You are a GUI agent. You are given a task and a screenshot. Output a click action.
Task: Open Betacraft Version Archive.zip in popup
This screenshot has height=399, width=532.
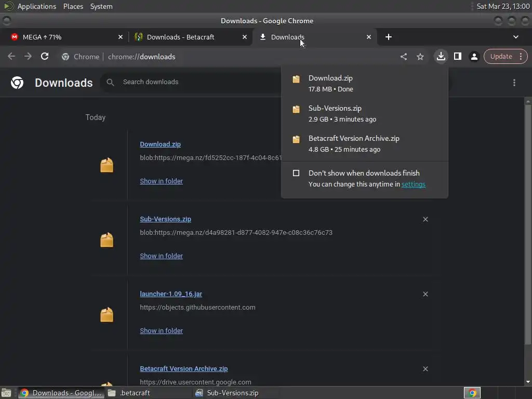point(364,144)
